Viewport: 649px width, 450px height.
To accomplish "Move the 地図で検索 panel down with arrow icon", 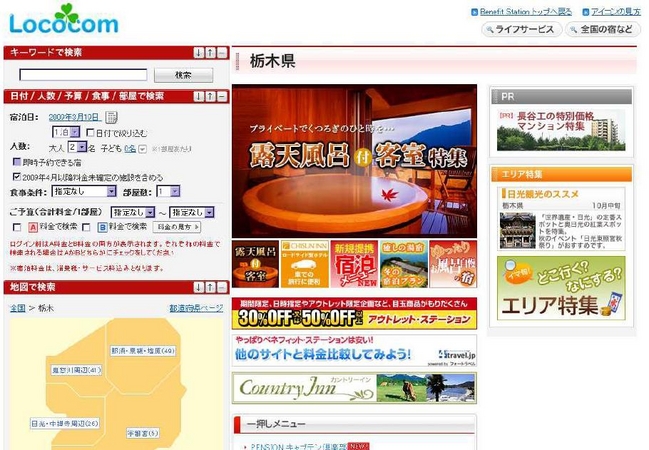I will [x=198, y=287].
